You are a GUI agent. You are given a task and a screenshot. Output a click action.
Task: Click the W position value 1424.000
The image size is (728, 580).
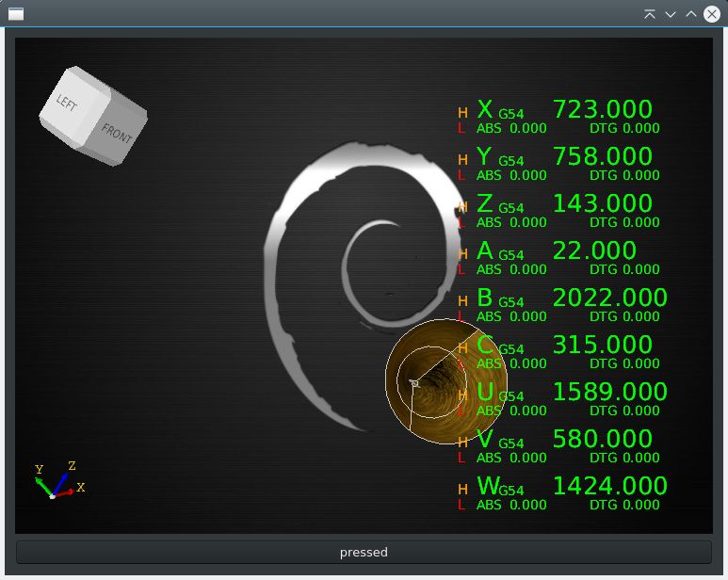pyautogui.click(x=610, y=486)
